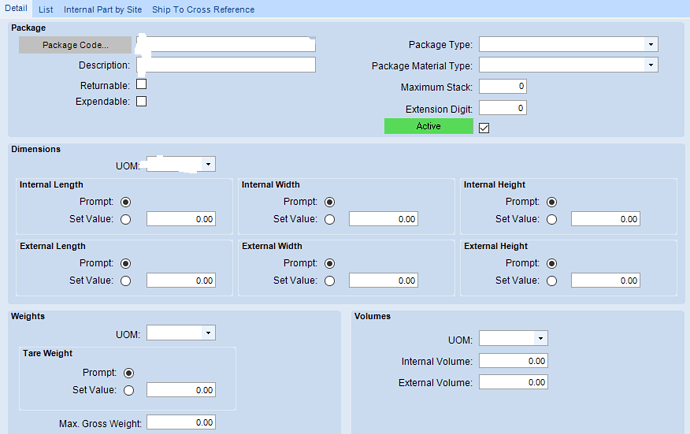Click the green Active button
Screen dimensions: 690x434
tap(428, 126)
